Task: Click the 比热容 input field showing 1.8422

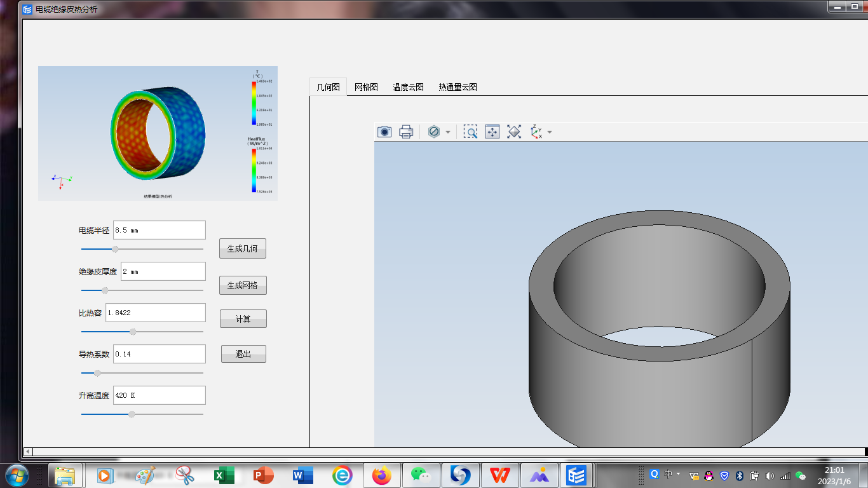Action: [x=156, y=313]
